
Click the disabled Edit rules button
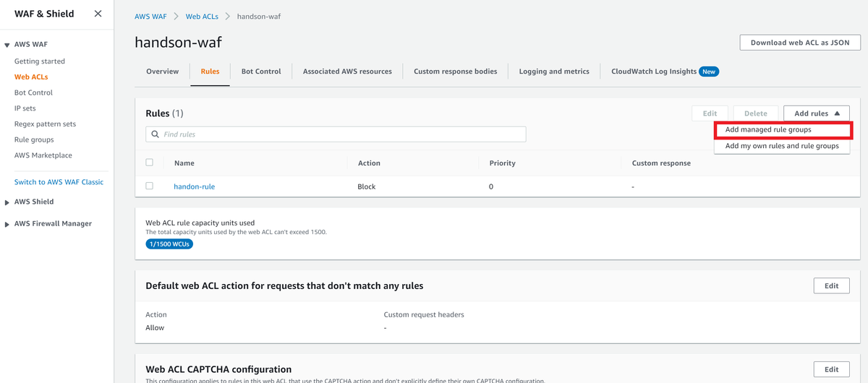click(x=710, y=113)
